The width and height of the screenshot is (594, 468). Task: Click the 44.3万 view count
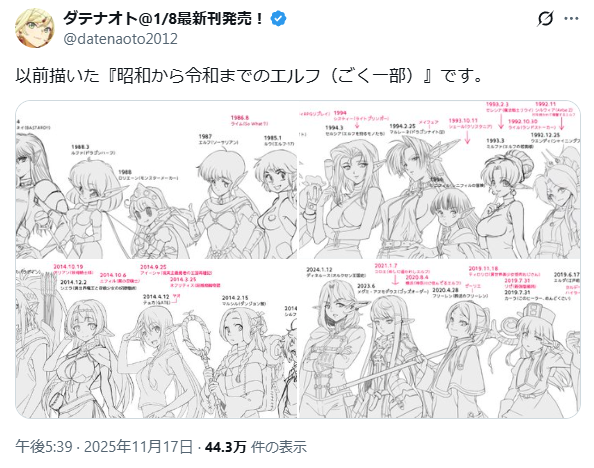(x=226, y=447)
